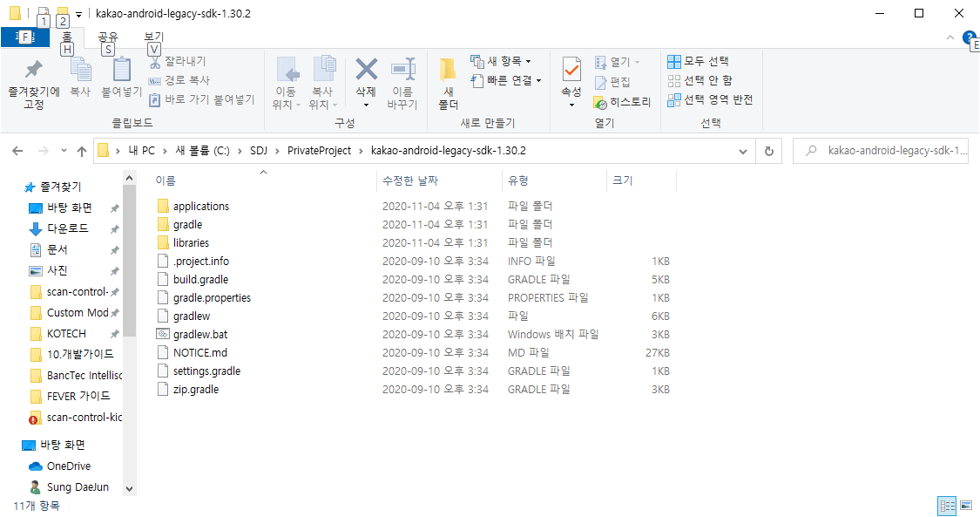980x517 pixels.
Task: Open the 파일 (File) tab
Action: click(24, 37)
